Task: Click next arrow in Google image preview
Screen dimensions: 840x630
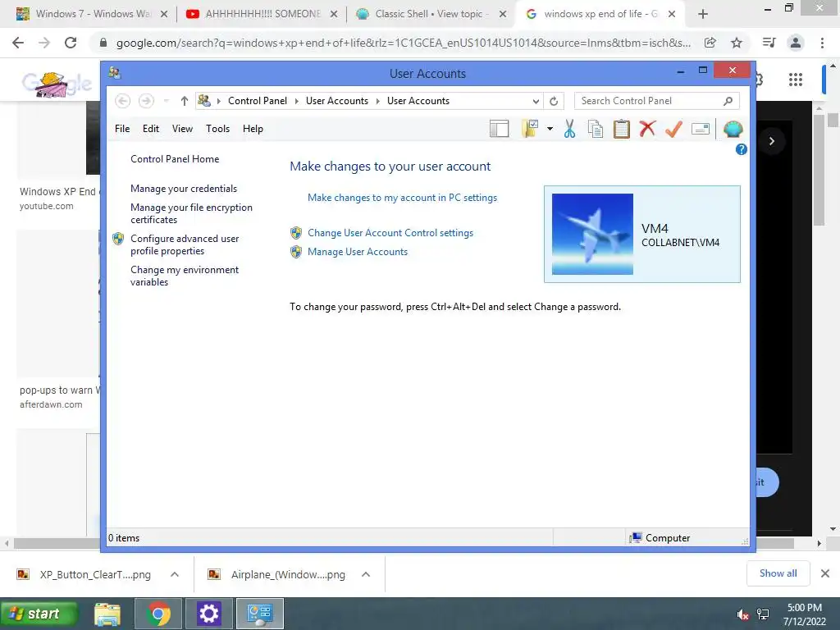Action: (x=771, y=141)
